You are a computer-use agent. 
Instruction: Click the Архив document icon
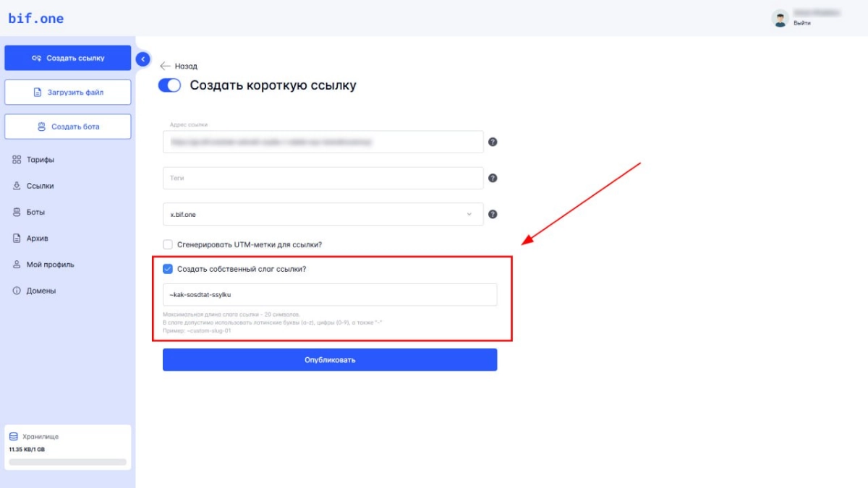17,239
